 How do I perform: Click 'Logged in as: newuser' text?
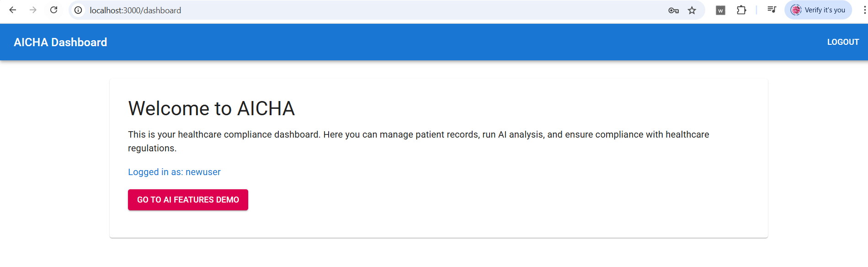click(x=174, y=172)
